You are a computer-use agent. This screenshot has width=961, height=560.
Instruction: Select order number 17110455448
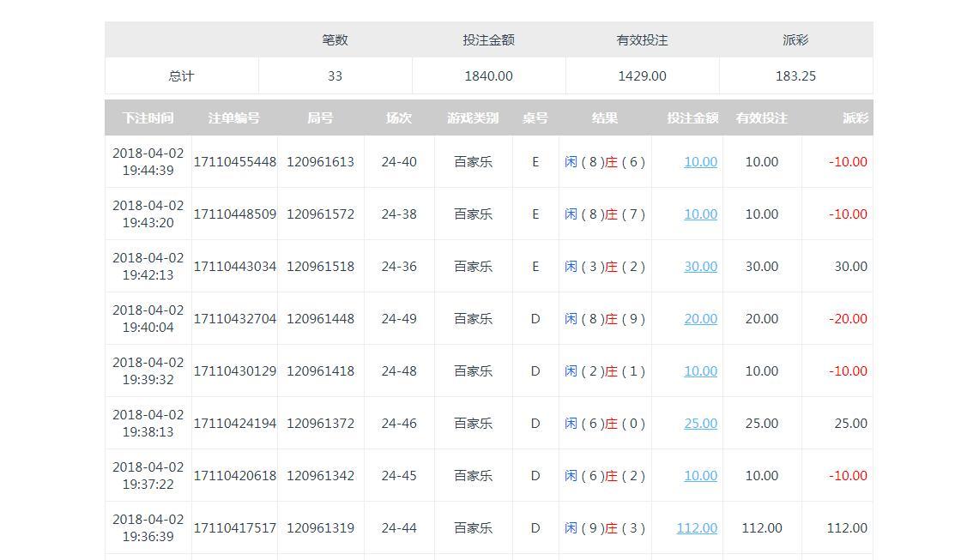click(x=235, y=162)
